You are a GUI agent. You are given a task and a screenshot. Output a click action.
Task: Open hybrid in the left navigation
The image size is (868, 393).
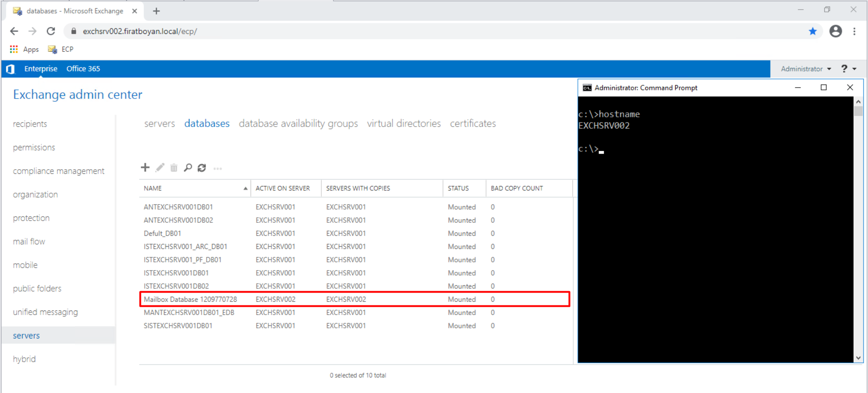click(24, 359)
